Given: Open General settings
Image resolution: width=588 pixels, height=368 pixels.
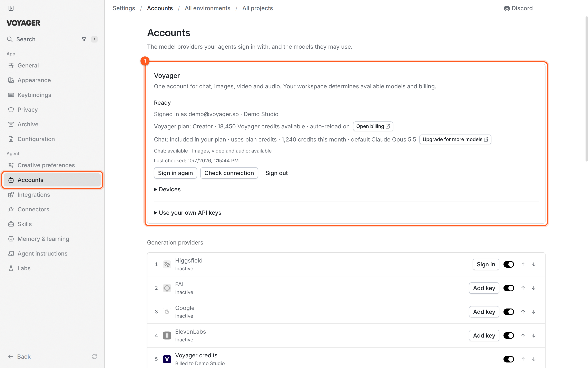Looking at the screenshot, I should pyautogui.click(x=52, y=65).
